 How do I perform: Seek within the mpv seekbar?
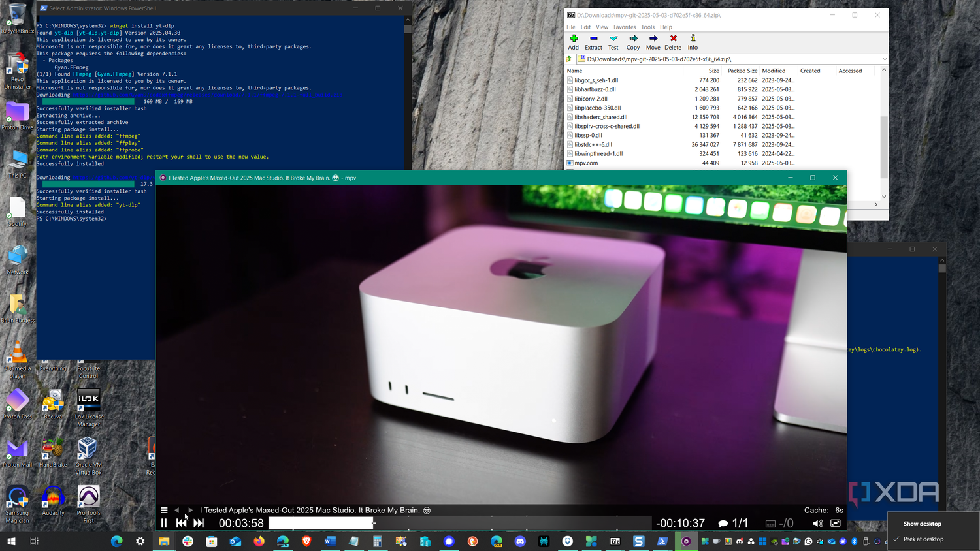click(x=460, y=523)
